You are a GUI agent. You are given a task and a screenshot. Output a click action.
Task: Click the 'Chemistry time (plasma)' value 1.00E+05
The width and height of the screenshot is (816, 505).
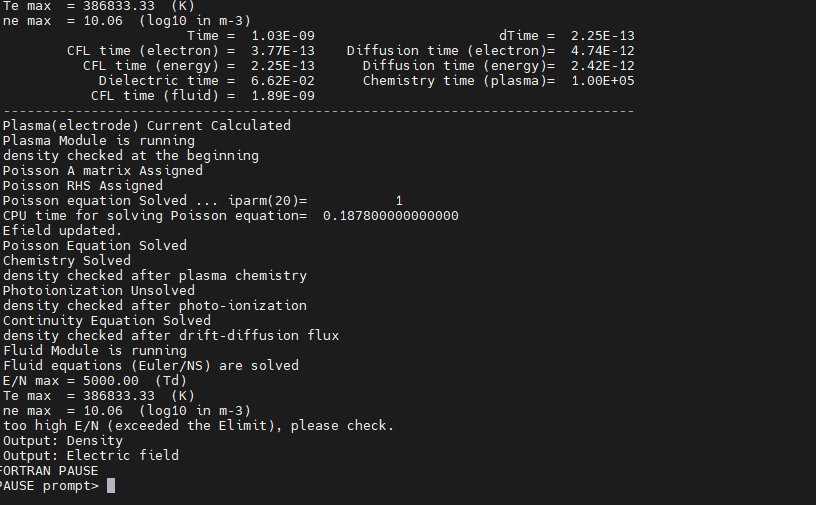(603, 81)
